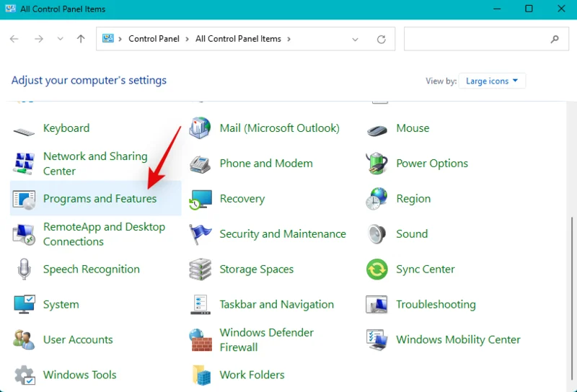Open the Programs and Features icon
The width and height of the screenshot is (577, 392).
24,200
